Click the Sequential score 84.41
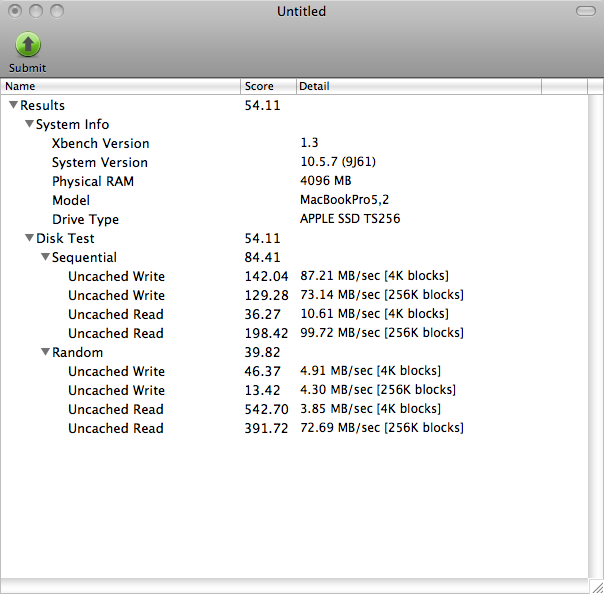The width and height of the screenshot is (604, 594). [x=262, y=257]
